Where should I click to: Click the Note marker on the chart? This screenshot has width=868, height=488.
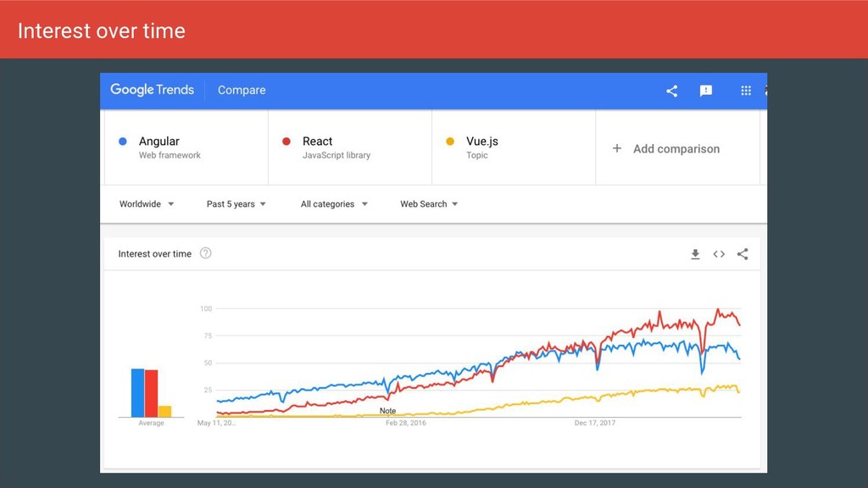(x=387, y=411)
